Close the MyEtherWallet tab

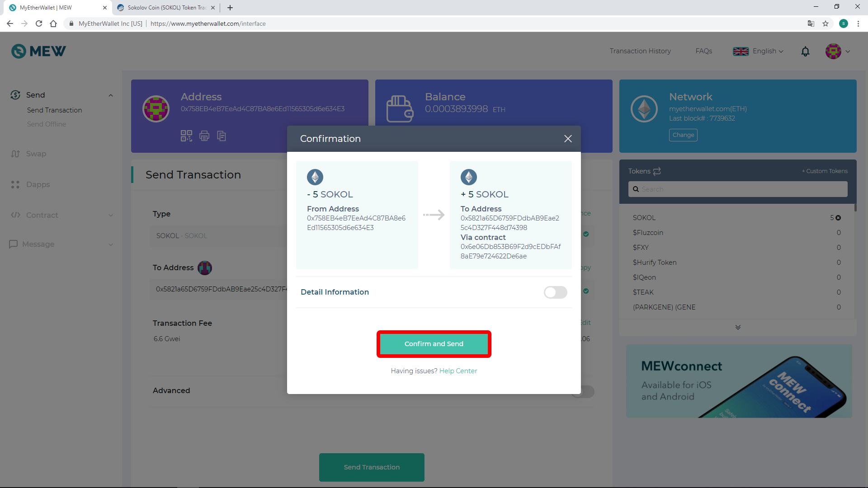point(104,8)
